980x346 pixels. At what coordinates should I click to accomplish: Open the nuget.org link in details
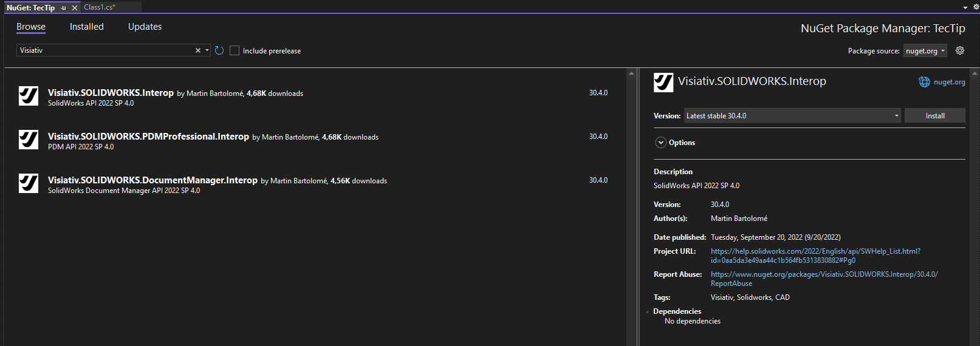(x=949, y=82)
